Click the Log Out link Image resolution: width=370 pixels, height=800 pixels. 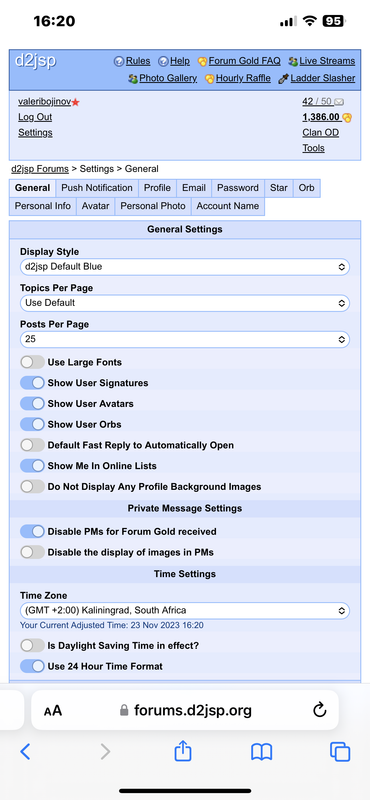(35, 117)
